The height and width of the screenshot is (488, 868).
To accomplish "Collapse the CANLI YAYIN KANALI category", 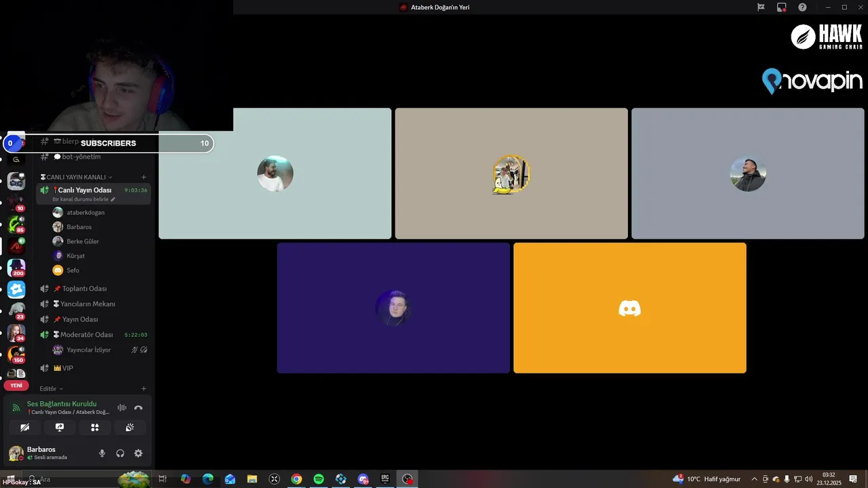I will (x=76, y=177).
